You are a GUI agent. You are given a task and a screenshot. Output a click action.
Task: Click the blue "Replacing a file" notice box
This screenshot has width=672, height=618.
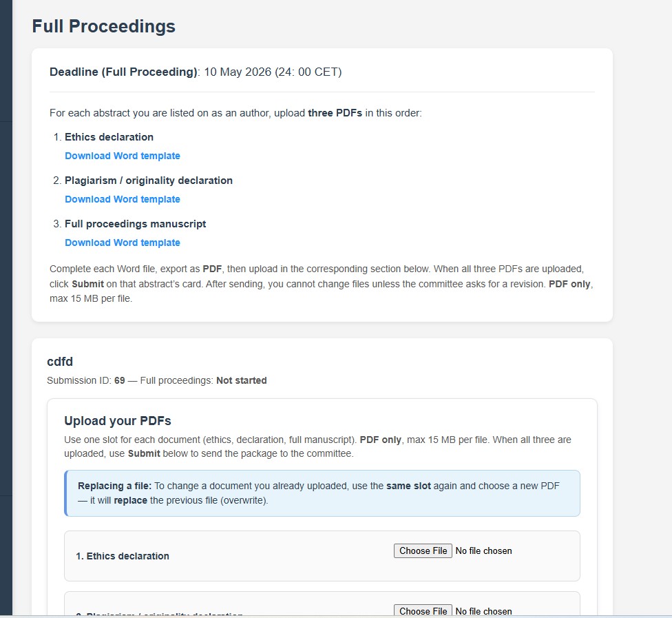tap(322, 493)
